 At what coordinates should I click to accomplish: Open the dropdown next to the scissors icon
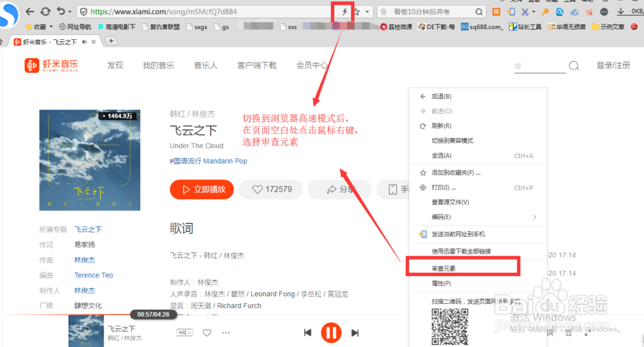pyautogui.click(x=533, y=12)
